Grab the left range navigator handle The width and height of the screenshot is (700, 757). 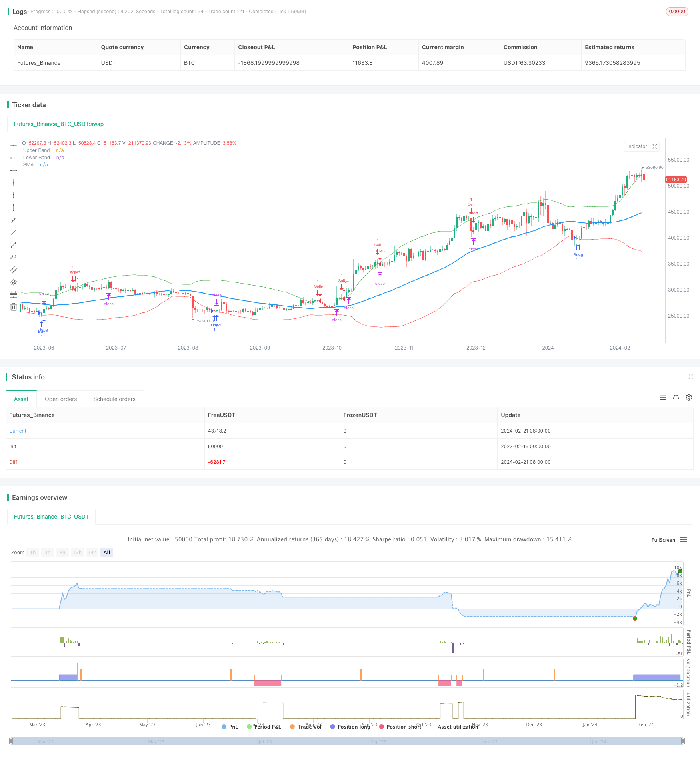point(12,741)
